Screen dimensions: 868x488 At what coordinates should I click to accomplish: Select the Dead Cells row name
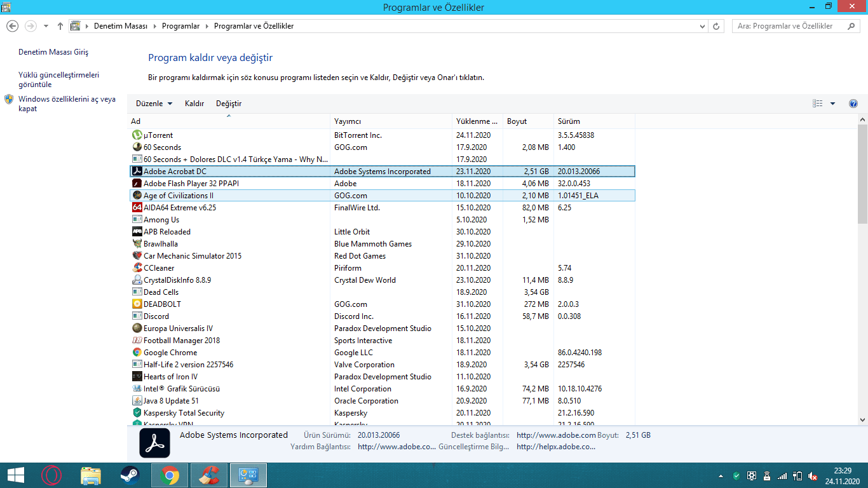(161, 292)
